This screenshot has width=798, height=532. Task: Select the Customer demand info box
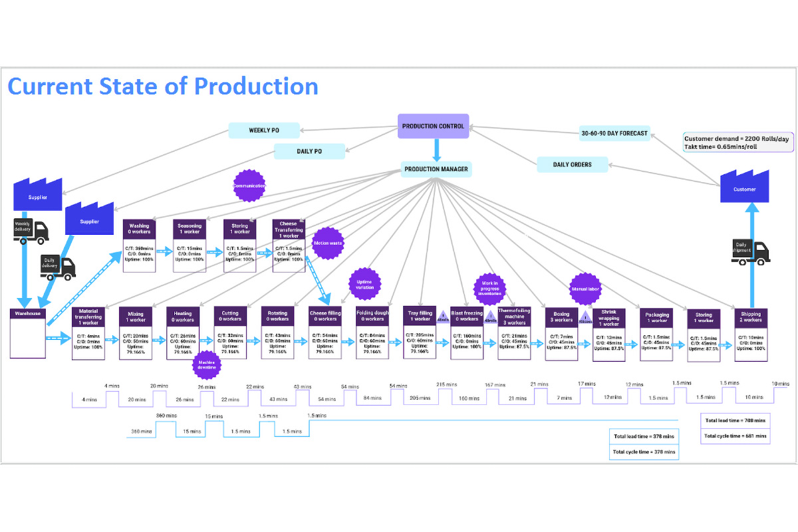click(x=736, y=142)
